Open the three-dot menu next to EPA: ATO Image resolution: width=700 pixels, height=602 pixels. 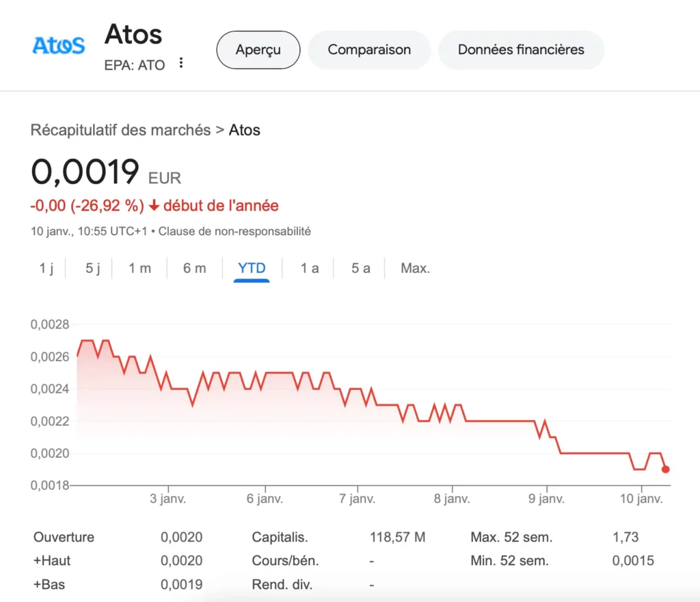pyautogui.click(x=181, y=63)
